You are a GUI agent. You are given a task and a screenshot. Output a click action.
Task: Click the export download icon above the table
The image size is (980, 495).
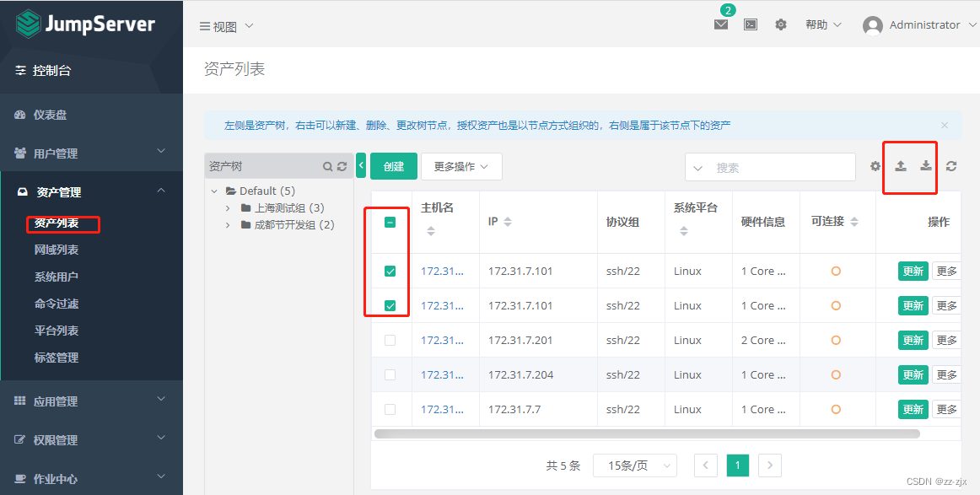click(x=924, y=166)
